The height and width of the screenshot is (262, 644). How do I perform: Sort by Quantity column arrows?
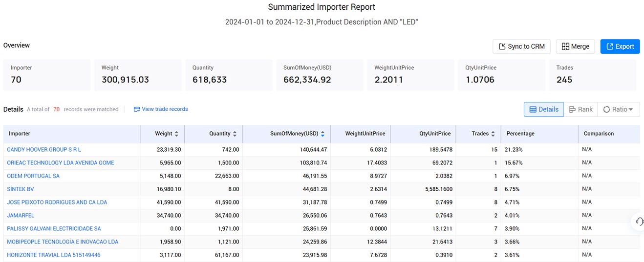[x=235, y=134]
